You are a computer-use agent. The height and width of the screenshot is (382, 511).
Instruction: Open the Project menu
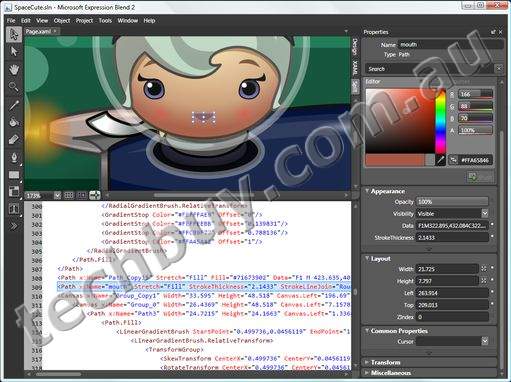(84, 21)
